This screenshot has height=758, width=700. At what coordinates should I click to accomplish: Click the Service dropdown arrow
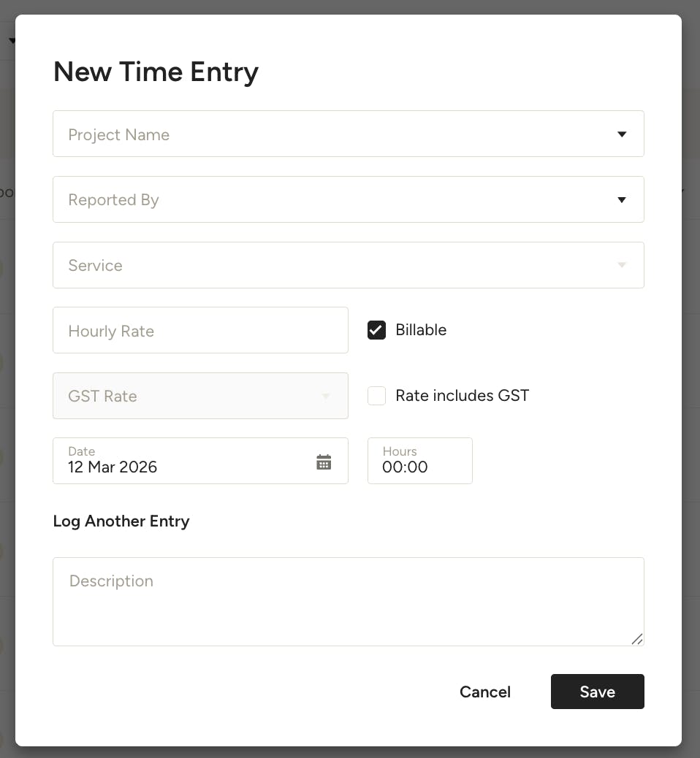(622, 265)
